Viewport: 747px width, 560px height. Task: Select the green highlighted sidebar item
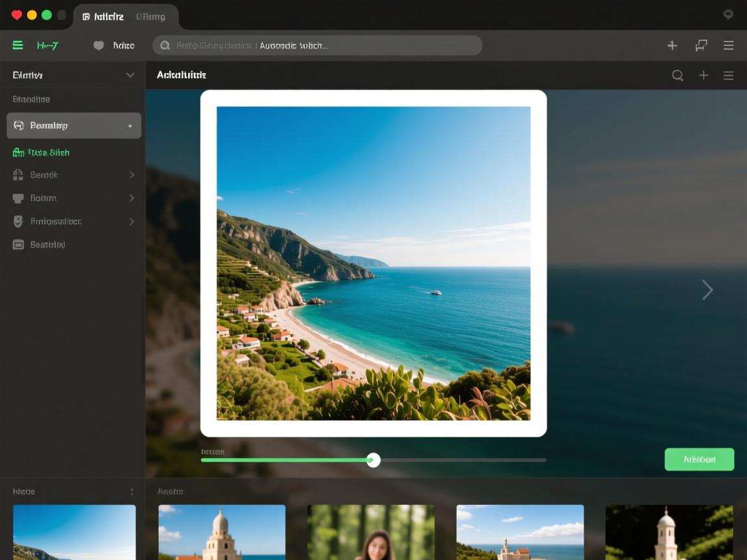click(41, 152)
